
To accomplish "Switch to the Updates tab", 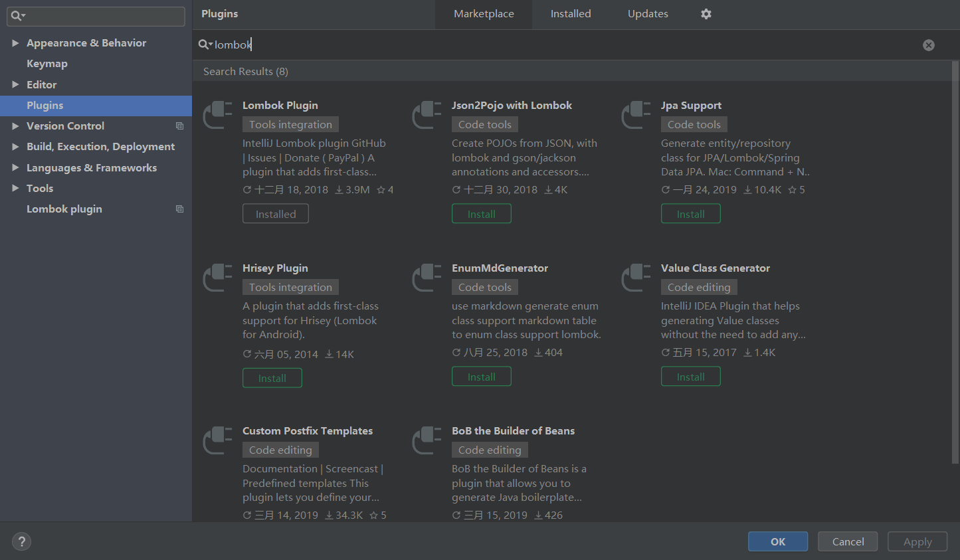I will point(648,14).
